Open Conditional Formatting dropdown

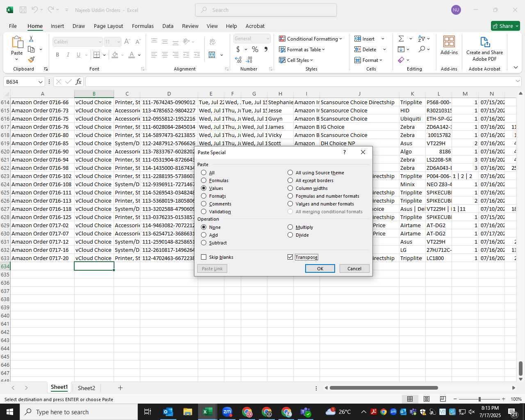(x=310, y=39)
